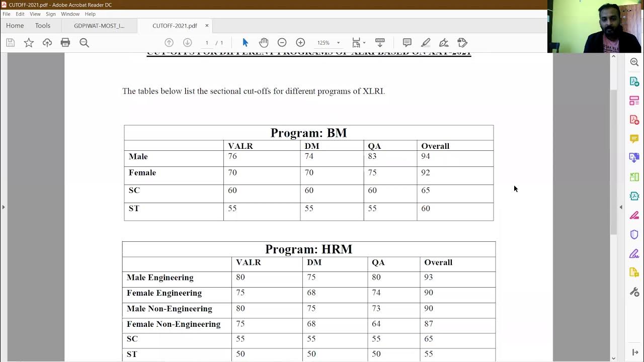Click HRM Female Non-Engineering Overall 87
Image resolution: width=644 pixels, height=362 pixels.
point(429,324)
